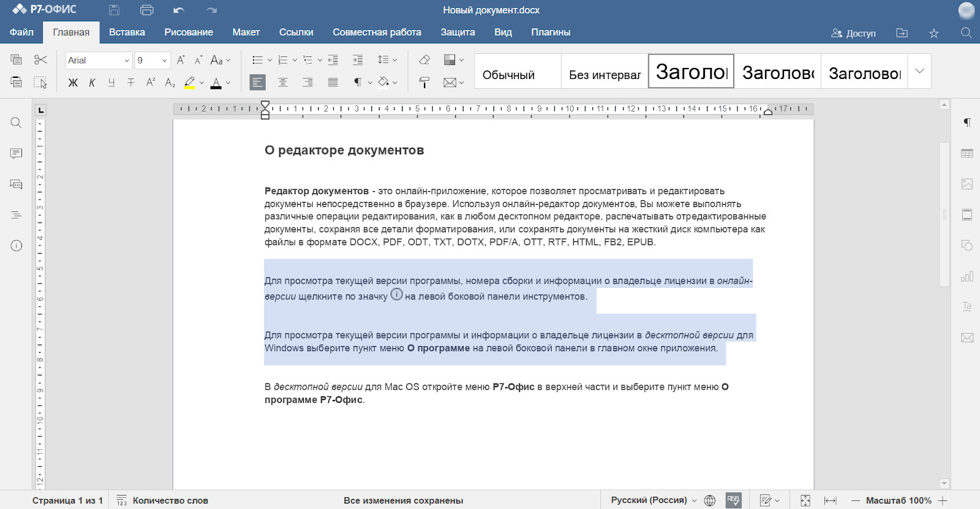Undo the last action
This screenshot has width=980, height=509.
179,10
